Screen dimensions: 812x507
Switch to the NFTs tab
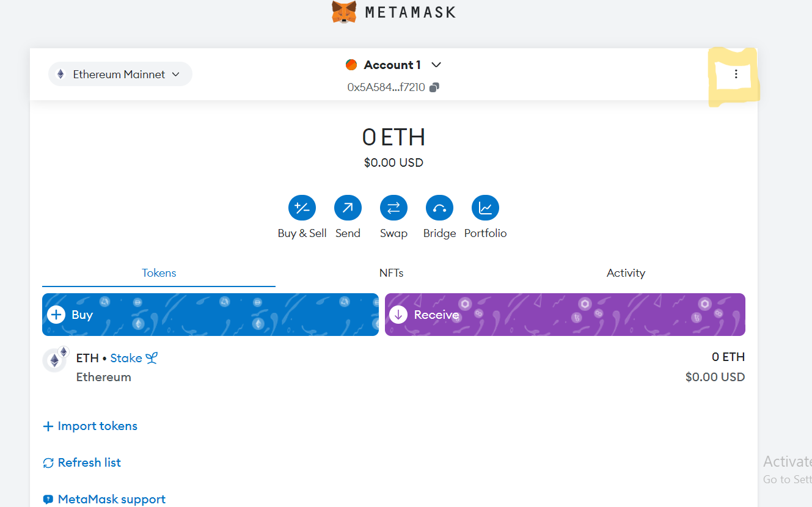point(392,273)
